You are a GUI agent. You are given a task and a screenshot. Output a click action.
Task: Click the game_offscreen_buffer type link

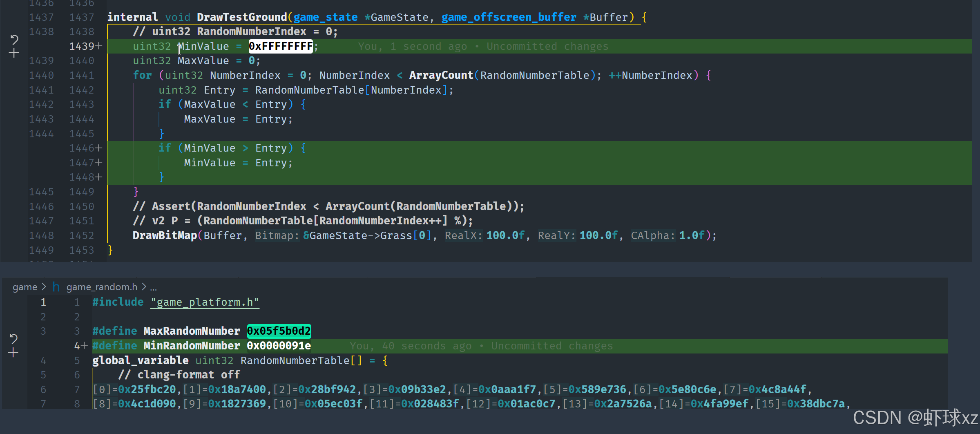(x=509, y=17)
